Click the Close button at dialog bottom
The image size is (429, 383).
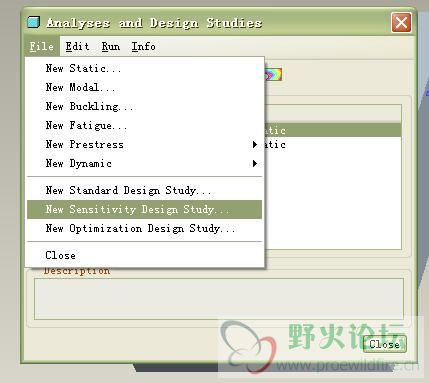[385, 344]
